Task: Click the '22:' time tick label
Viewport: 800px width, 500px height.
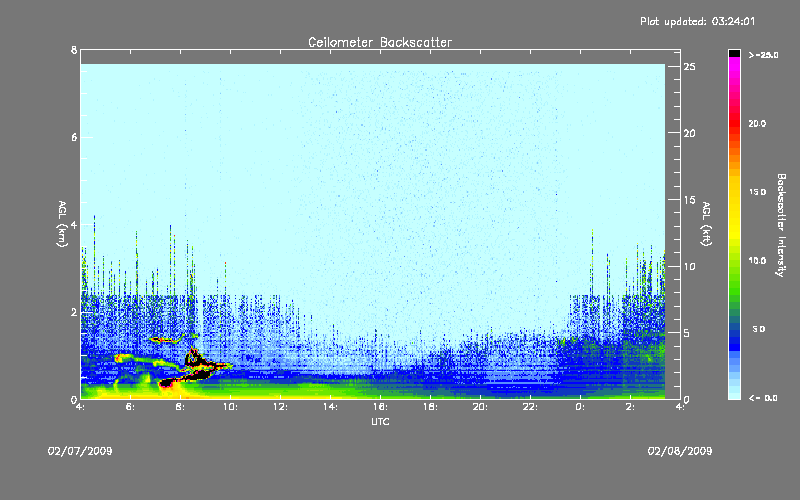Action: tap(531, 407)
